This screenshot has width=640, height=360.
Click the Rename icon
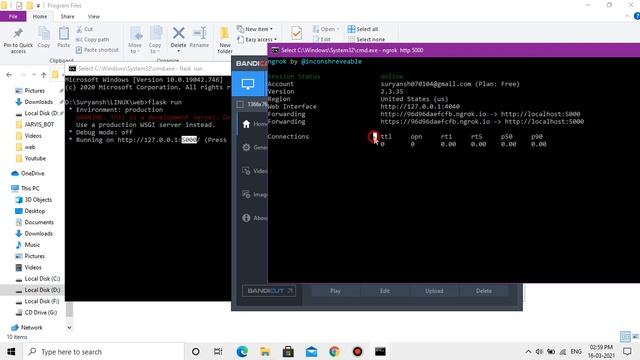[x=199, y=33]
